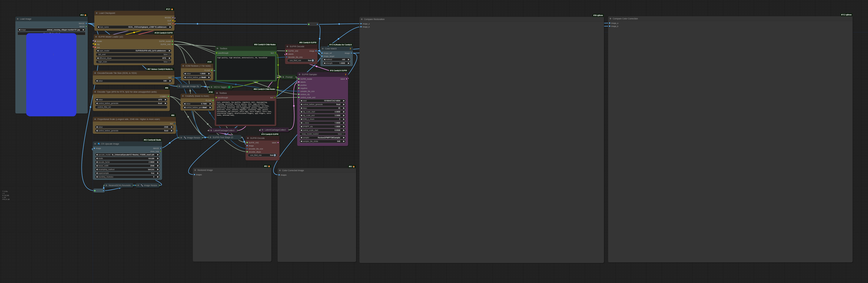Image resolution: width=868 pixels, height=283 pixels.
Task: Click wrench icon on Image Resize next to NearestSDXLResolution
Action: tap(142, 185)
